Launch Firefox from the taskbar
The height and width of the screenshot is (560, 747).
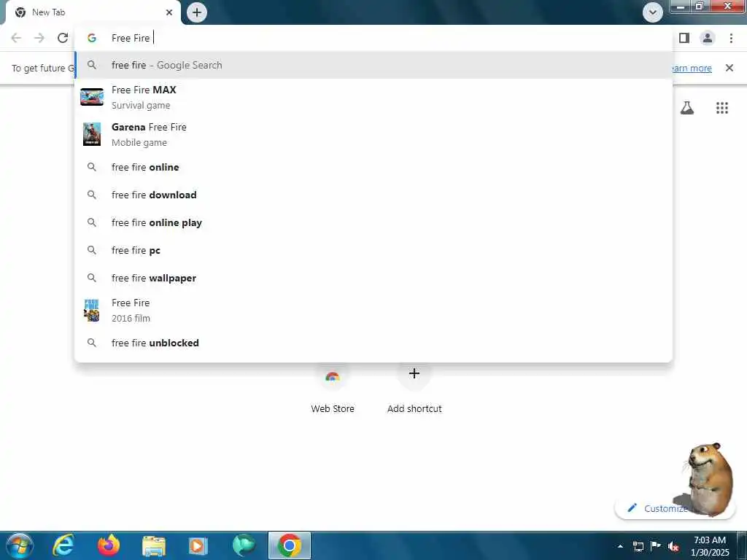[109, 545]
